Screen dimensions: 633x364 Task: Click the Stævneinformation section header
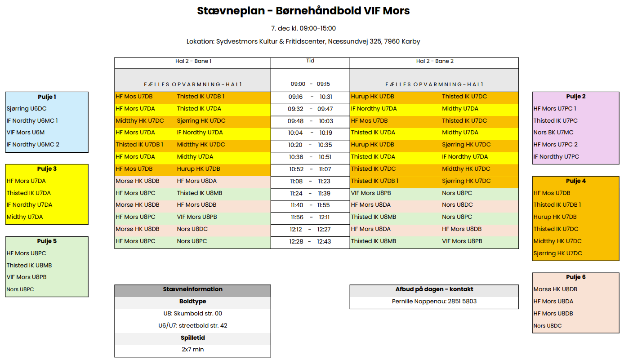(192, 289)
